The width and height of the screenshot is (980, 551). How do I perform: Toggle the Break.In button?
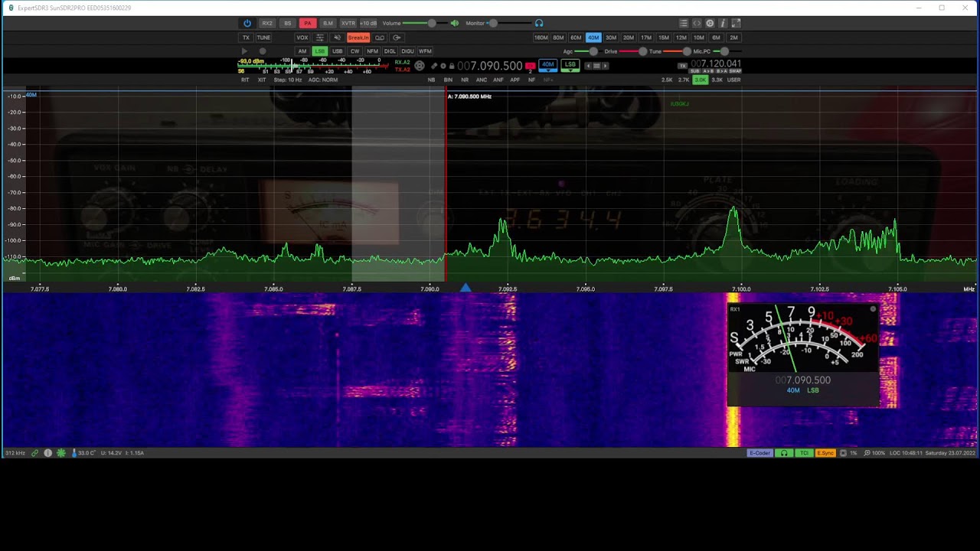358,37
